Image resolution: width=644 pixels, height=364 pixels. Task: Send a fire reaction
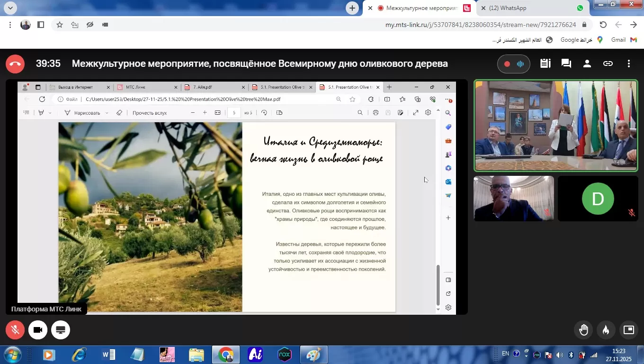[x=606, y=330]
